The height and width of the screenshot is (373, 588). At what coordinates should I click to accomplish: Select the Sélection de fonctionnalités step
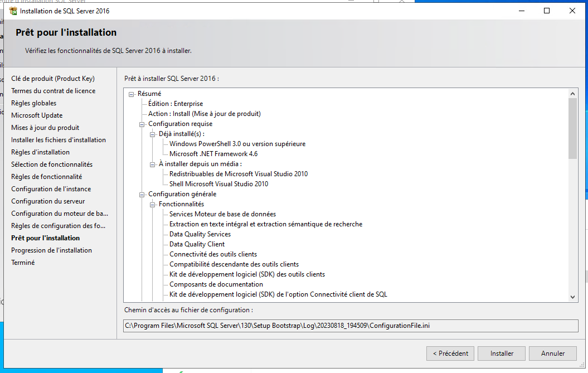pos(52,164)
